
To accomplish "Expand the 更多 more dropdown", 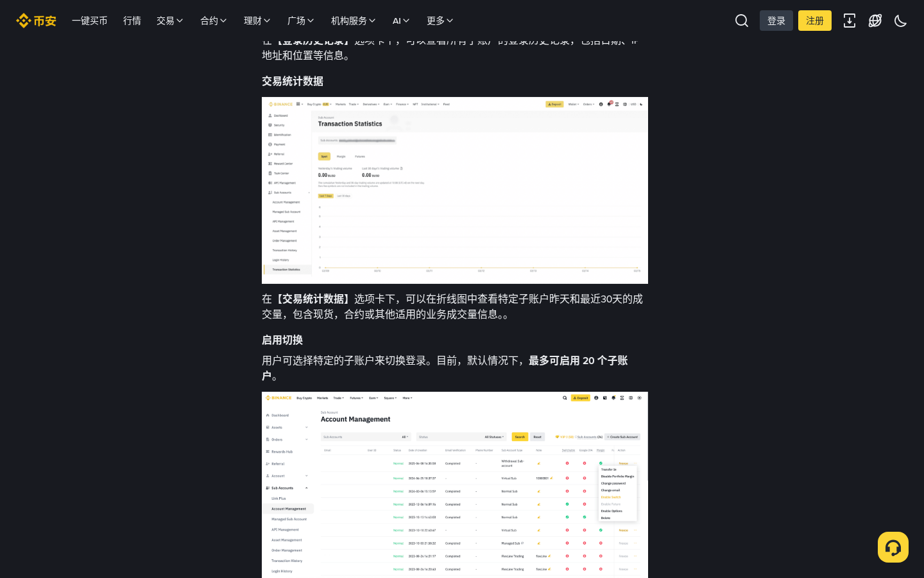I will tap(440, 21).
